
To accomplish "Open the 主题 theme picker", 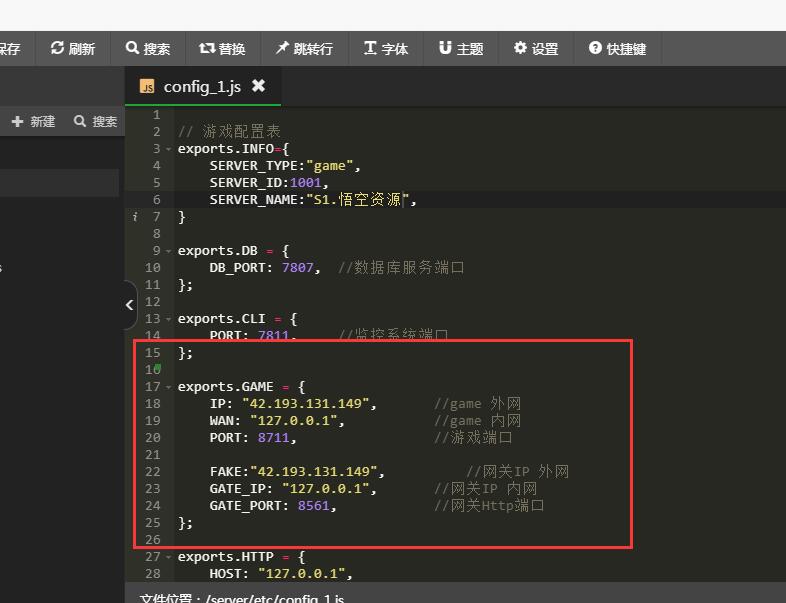I will 460,48.
